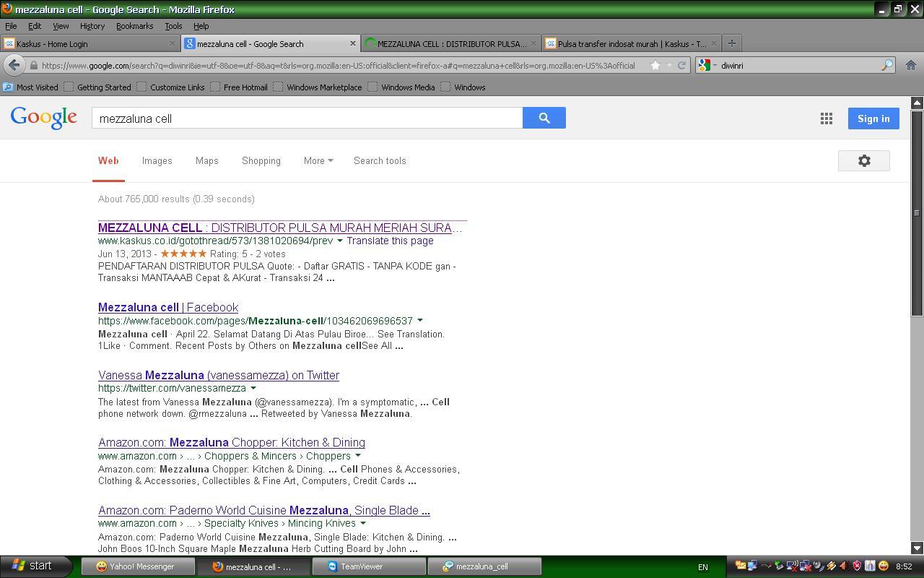Click the Google logo
This screenshot has height=578, width=924.
tap(44, 118)
